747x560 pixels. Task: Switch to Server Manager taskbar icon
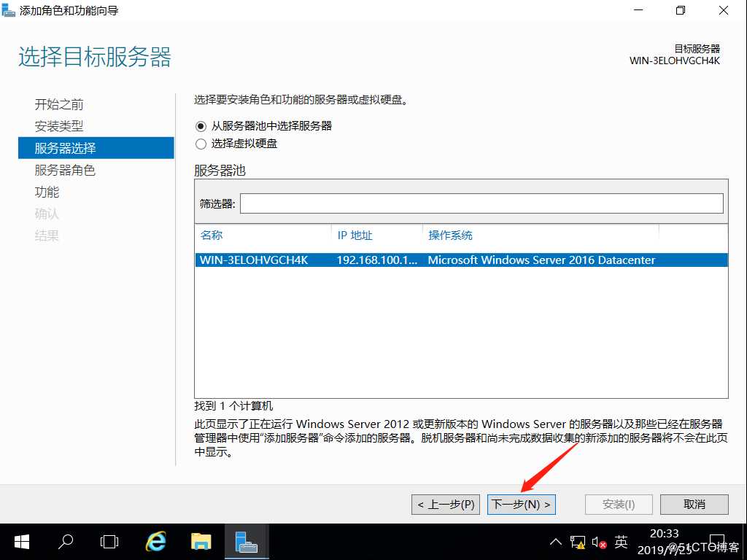point(247,542)
